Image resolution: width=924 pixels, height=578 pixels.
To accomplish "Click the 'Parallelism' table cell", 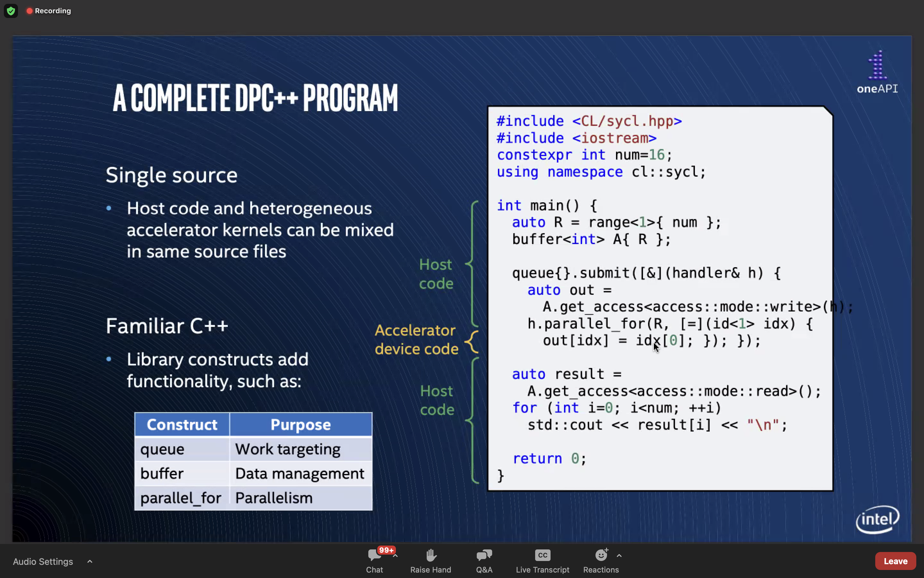I will click(x=301, y=498).
